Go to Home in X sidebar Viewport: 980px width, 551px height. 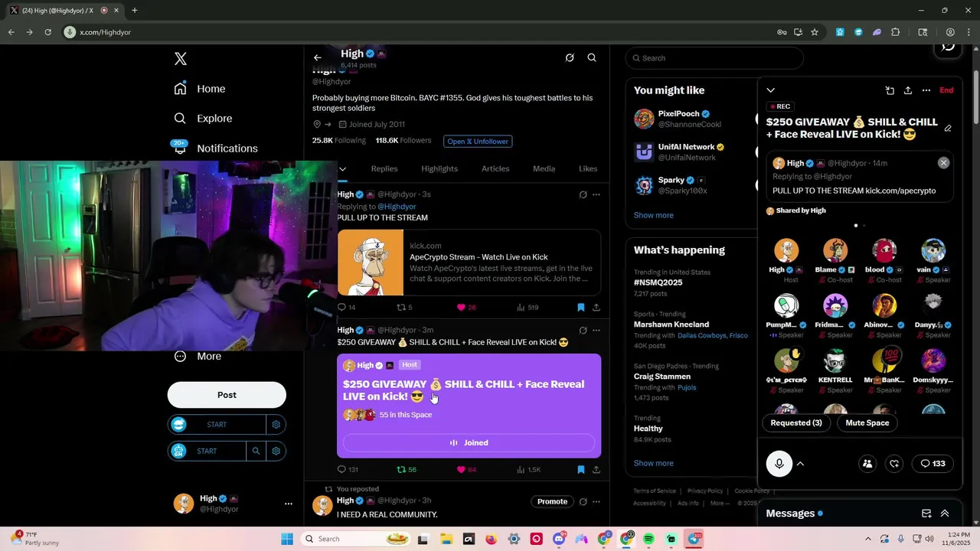pos(200,89)
